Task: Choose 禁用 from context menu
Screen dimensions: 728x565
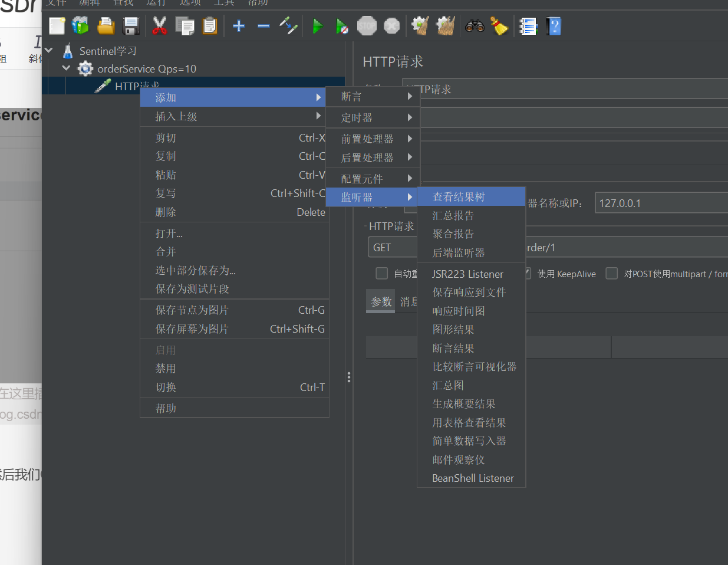Action: pos(234,368)
